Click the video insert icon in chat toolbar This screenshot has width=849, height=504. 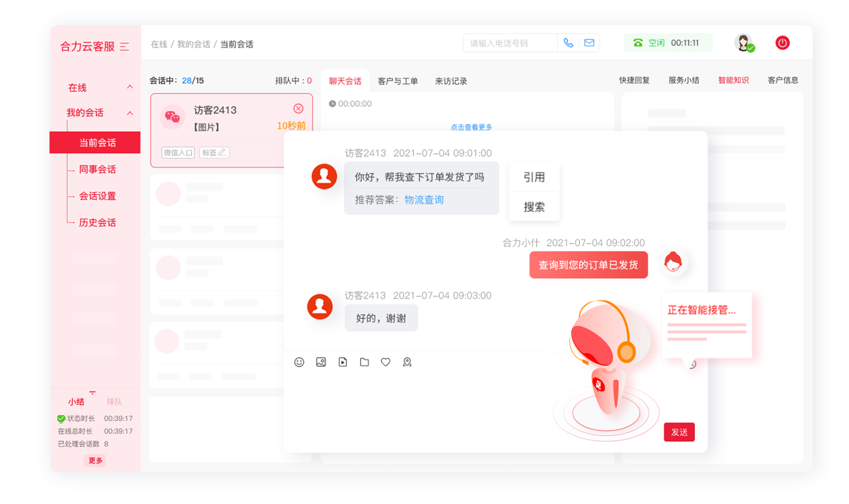coord(343,362)
